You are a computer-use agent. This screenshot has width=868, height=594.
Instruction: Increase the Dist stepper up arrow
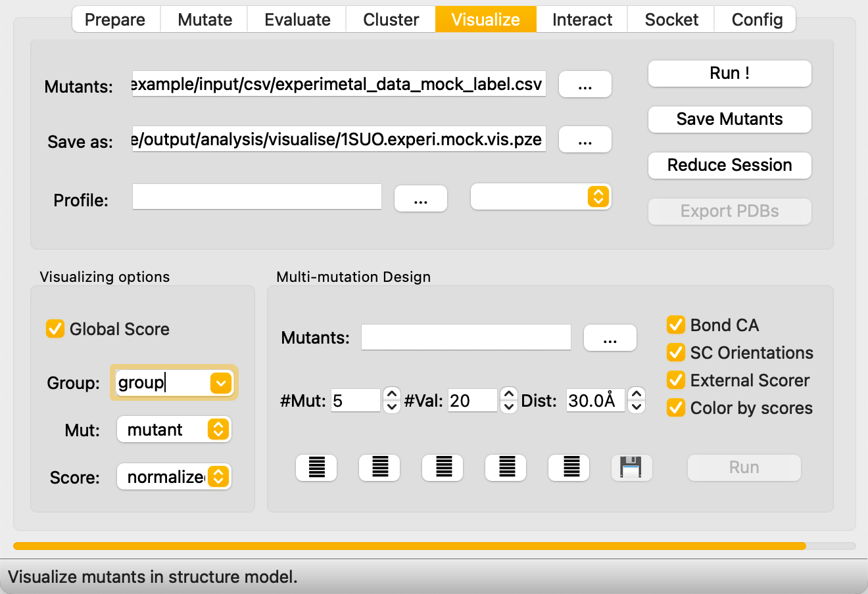(x=636, y=394)
